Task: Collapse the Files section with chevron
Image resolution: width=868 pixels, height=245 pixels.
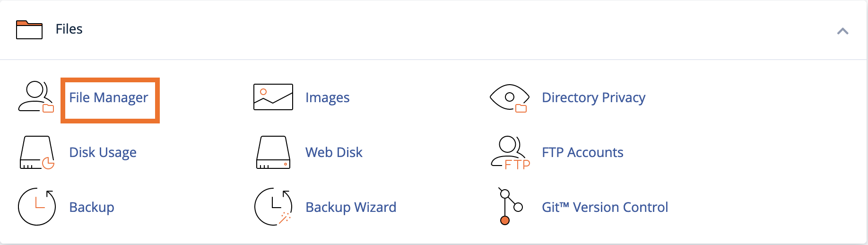Action: pyautogui.click(x=842, y=31)
